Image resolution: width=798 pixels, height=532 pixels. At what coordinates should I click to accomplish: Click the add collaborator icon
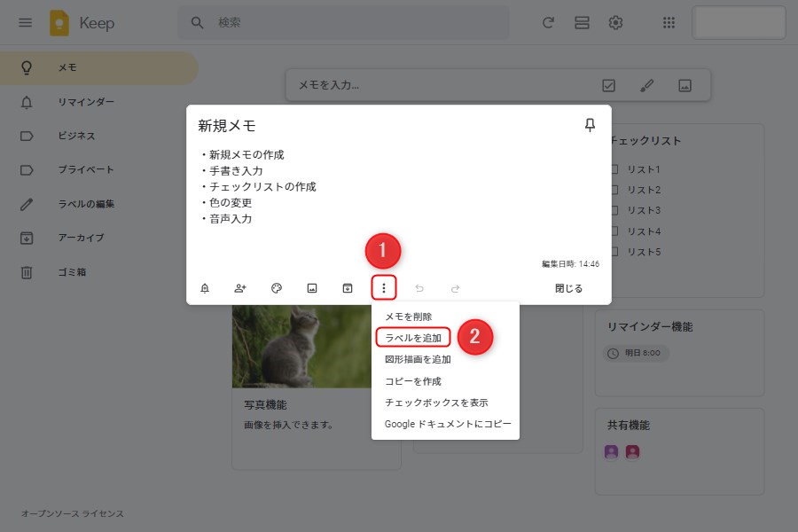[x=240, y=288]
